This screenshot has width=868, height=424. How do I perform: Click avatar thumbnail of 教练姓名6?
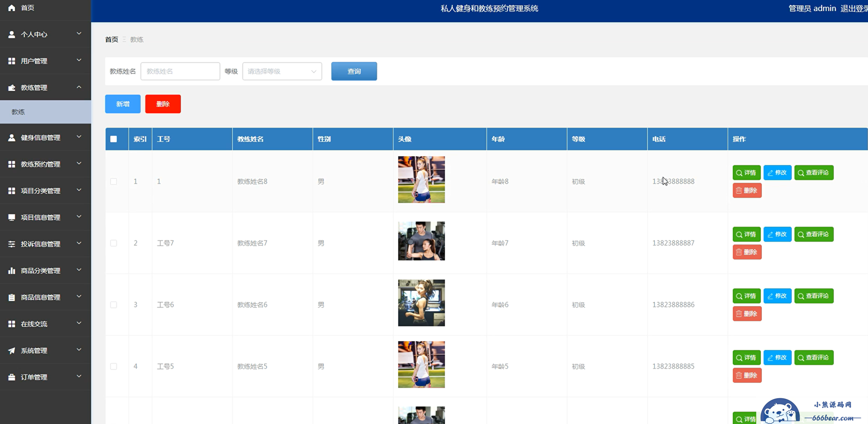click(x=421, y=303)
